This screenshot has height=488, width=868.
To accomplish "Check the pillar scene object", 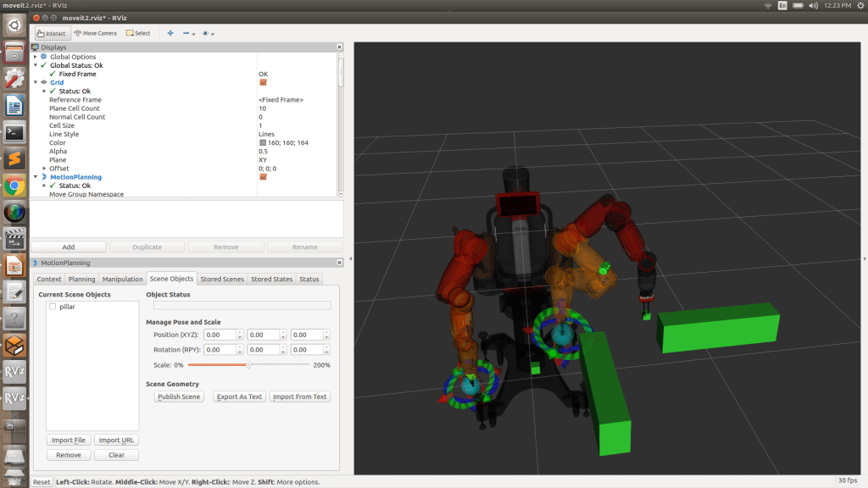I will pos(53,307).
